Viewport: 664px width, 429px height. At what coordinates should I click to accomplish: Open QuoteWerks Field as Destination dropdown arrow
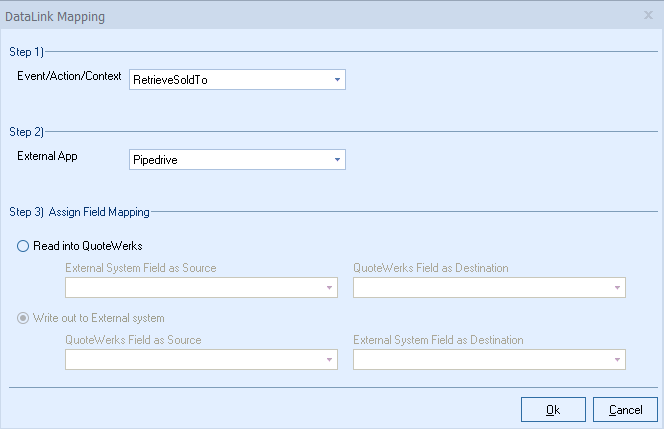coord(617,288)
